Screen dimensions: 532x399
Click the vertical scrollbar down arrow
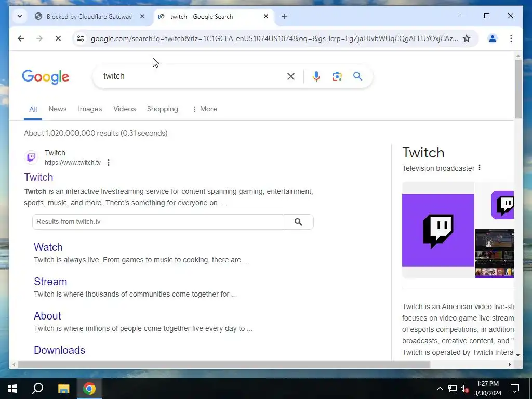click(x=518, y=355)
